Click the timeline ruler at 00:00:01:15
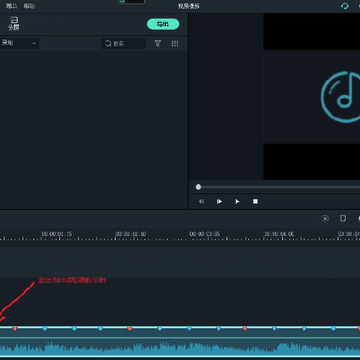Image resolution: width=360 pixels, height=360 pixels. [x=57, y=234]
